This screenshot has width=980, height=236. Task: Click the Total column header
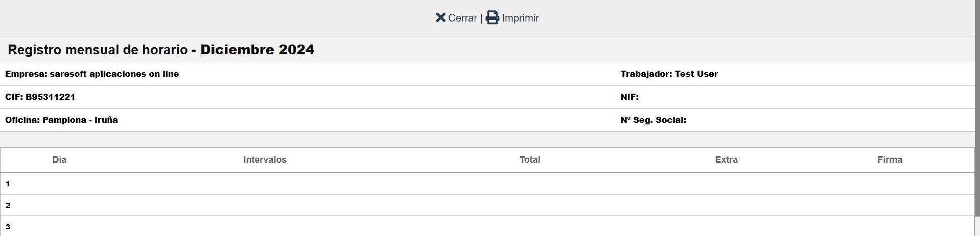(x=529, y=160)
